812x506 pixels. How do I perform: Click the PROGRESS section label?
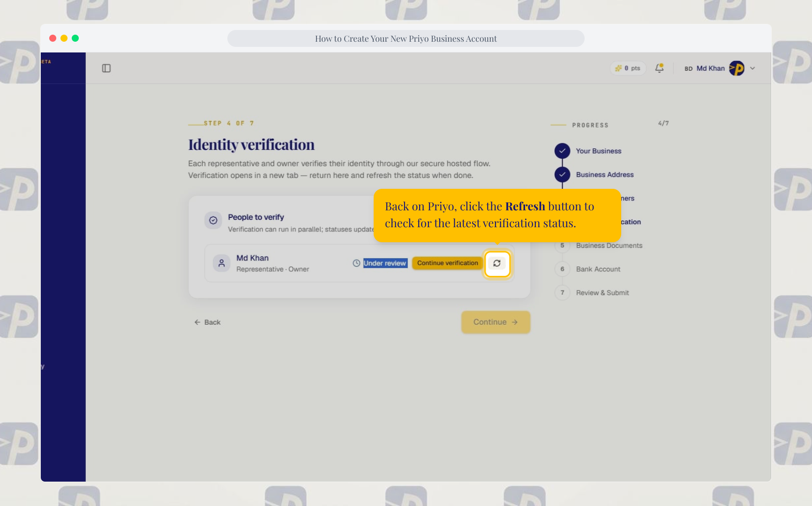590,125
